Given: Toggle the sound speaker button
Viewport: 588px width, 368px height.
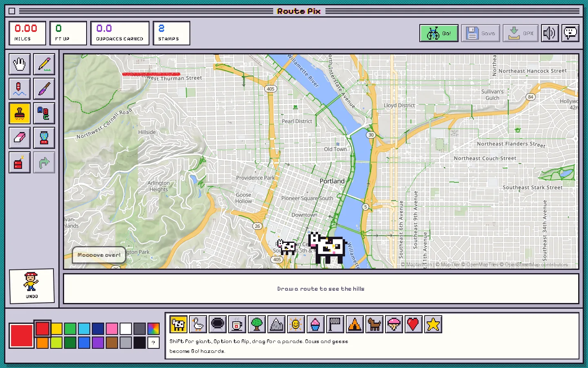Looking at the screenshot, I should click(x=550, y=33).
